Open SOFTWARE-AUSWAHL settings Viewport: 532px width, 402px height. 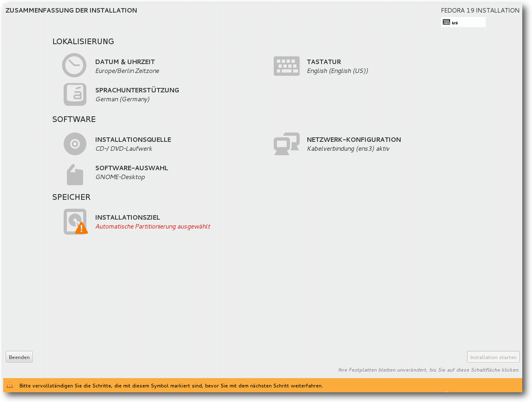click(132, 168)
